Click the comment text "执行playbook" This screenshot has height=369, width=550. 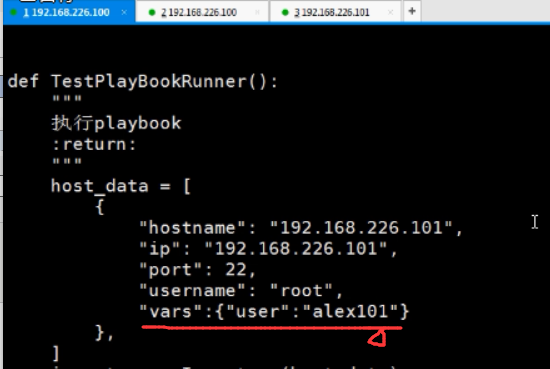tap(116, 123)
